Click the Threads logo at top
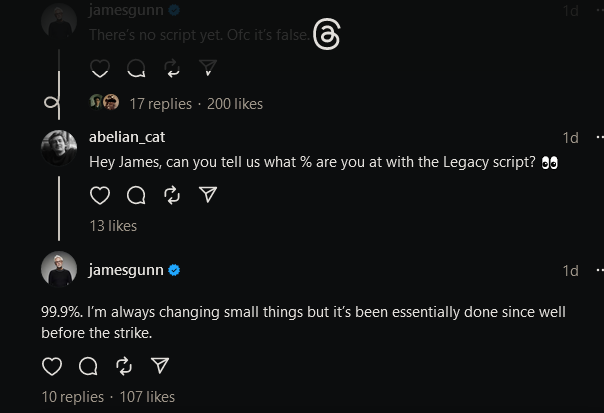 coord(327,35)
